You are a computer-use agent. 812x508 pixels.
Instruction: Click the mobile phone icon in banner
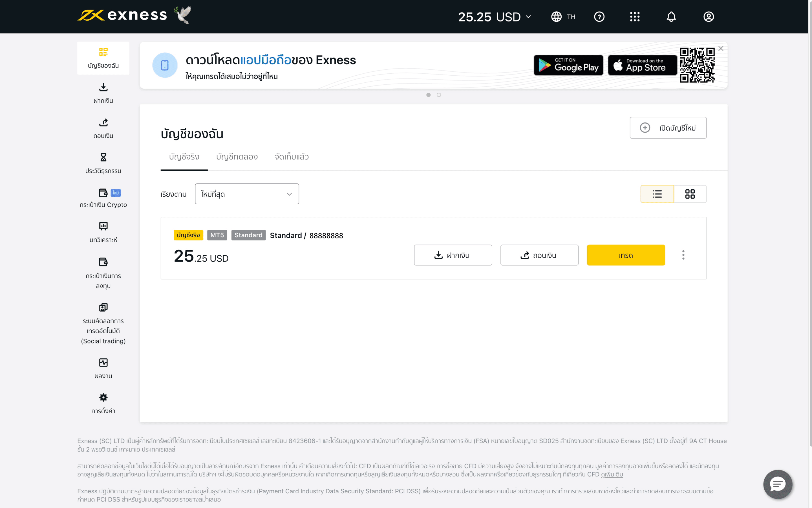tap(165, 65)
